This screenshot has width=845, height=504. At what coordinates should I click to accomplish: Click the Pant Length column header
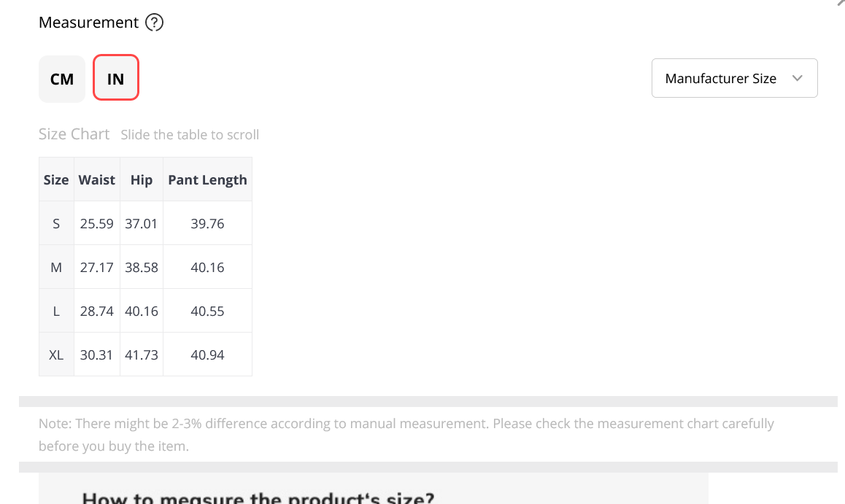(207, 180)
